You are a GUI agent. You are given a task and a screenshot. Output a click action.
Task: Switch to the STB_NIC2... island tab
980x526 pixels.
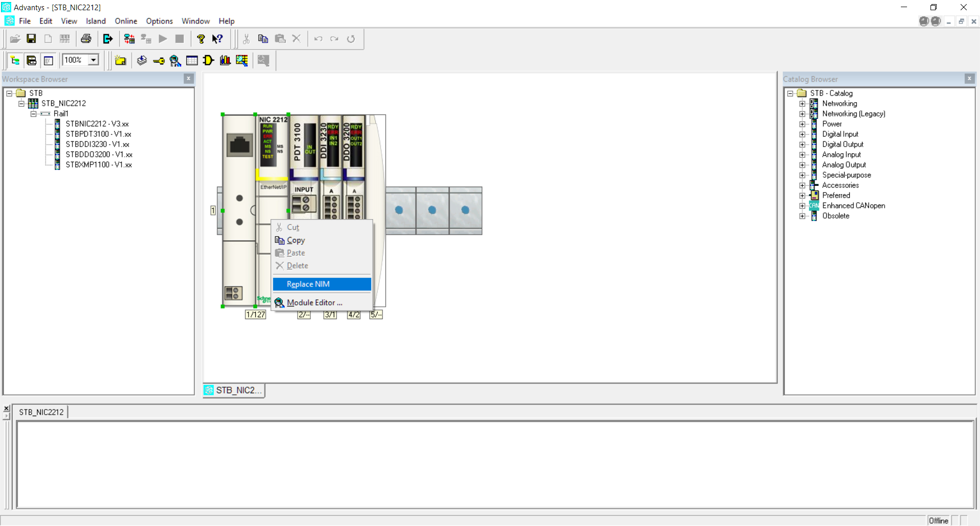click(x=234, y=390)
